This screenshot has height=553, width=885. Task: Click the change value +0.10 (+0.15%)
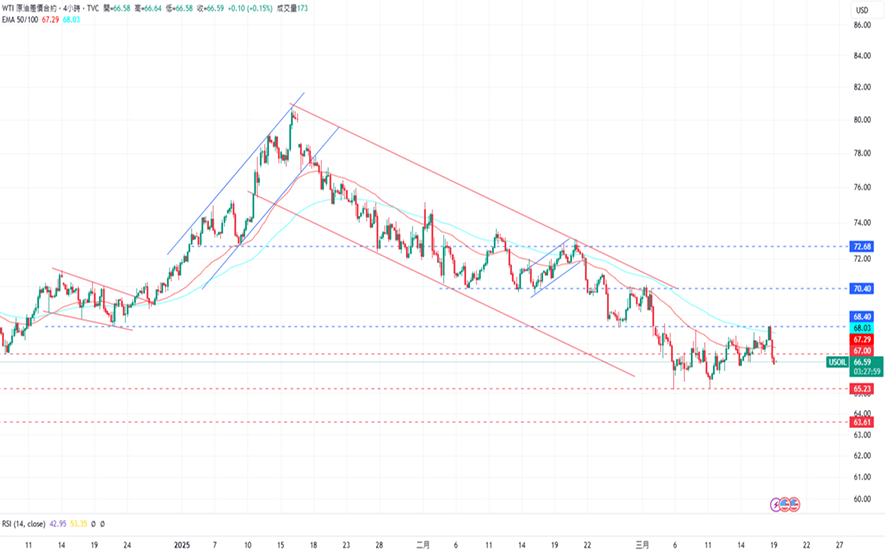(x=249, y=8)
